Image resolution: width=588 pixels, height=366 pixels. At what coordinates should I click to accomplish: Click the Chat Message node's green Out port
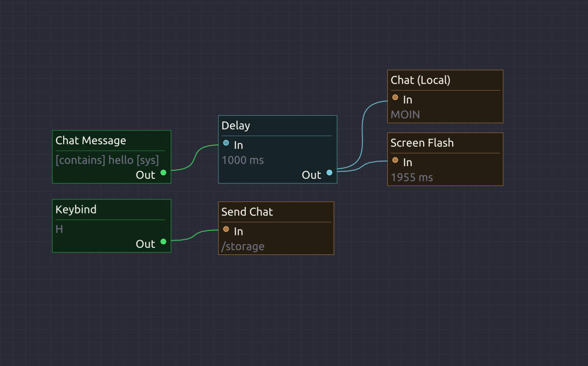[163, 173]
